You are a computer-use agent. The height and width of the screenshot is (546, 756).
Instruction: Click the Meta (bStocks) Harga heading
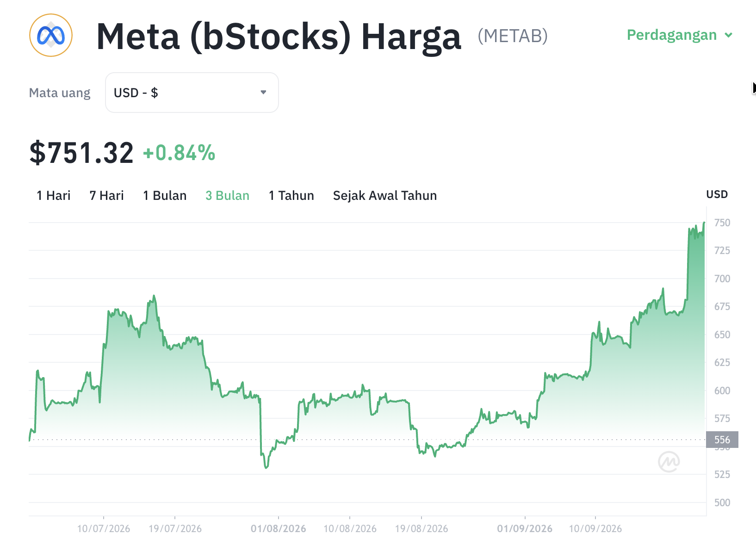[x=279, y=37]
